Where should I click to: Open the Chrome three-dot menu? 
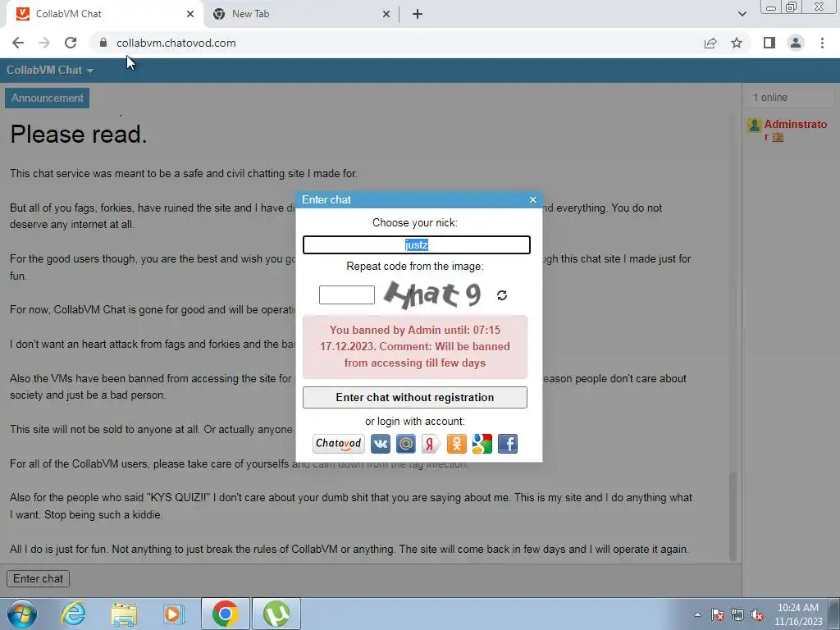tap(822, 43)
